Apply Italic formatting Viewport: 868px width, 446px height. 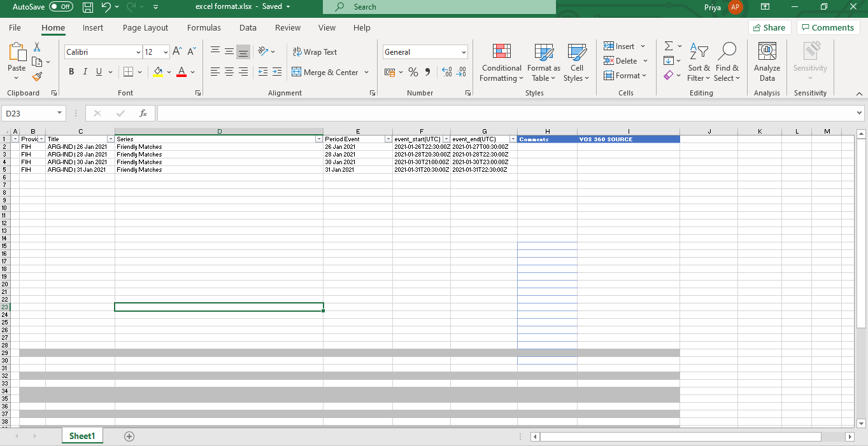coord(84,71)
